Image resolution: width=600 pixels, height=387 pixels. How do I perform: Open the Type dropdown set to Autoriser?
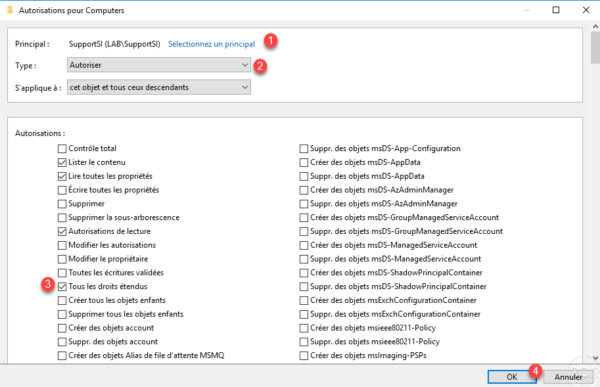point(159,65)
